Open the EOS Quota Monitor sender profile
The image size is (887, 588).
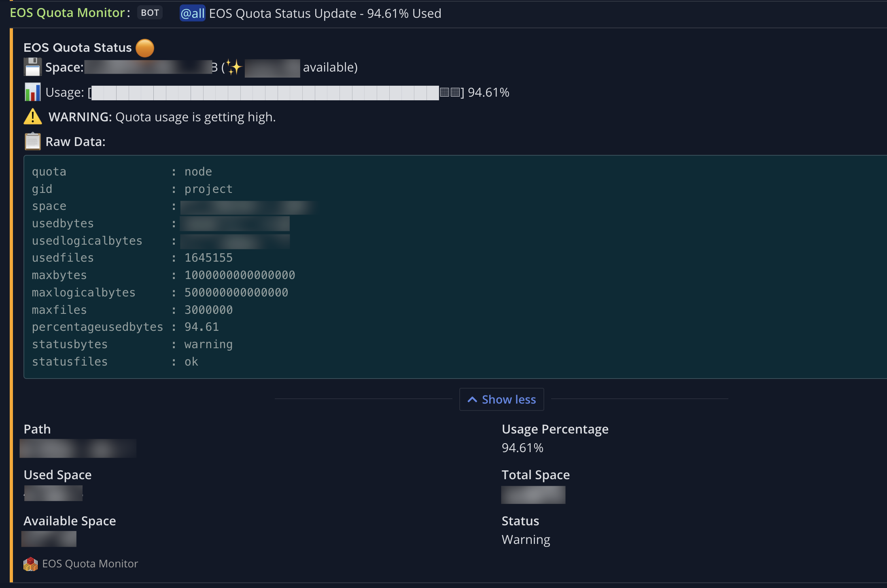point(67,13)
